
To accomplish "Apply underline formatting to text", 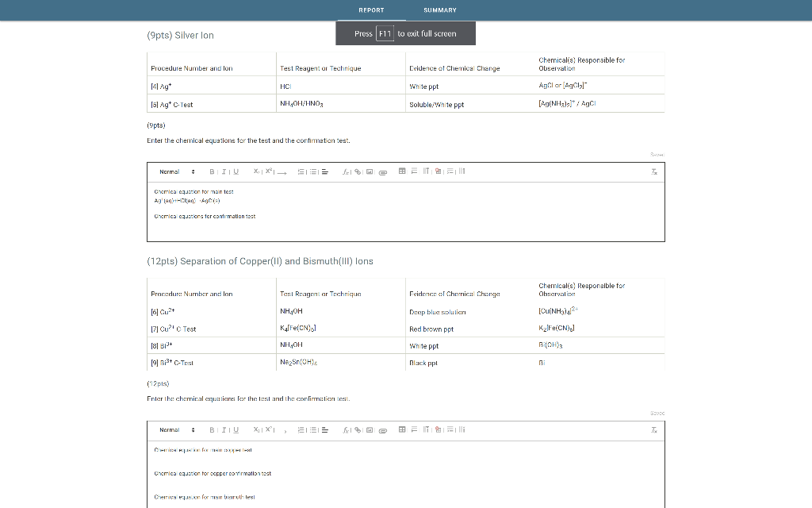I will pyautogui.click(x=235, y=171).
